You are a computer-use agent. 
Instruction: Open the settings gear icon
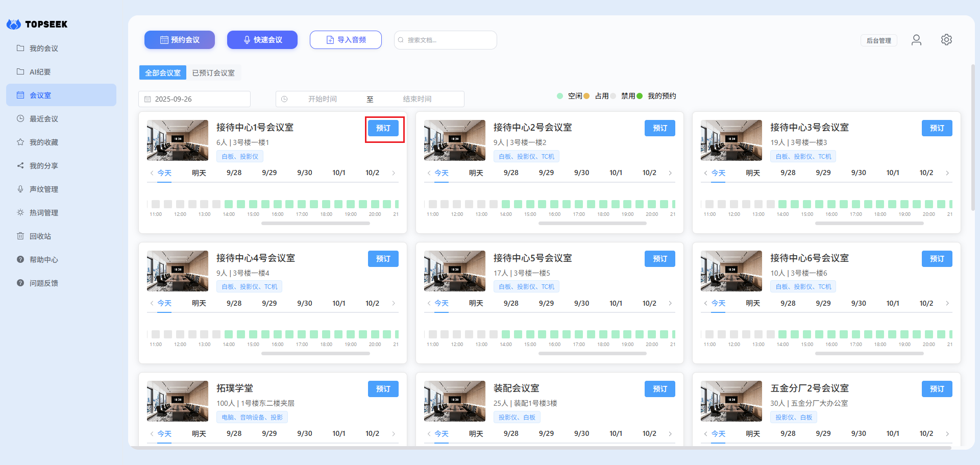coord(946,40)
